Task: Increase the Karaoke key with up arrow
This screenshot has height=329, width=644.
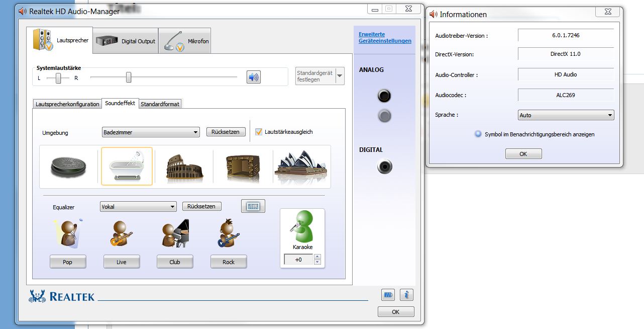Action: click(317, 257)
